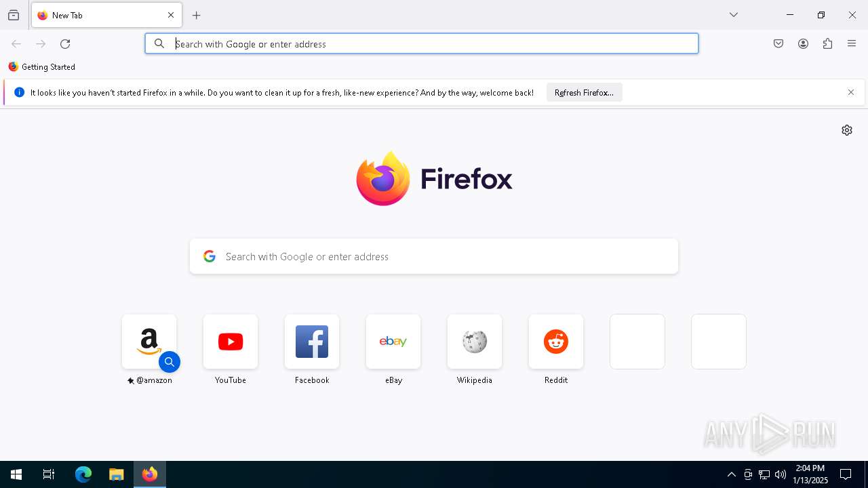The image size is (868, 488).
Task: Open the Amazon shortcut tile
Action: tap(149, 342)
